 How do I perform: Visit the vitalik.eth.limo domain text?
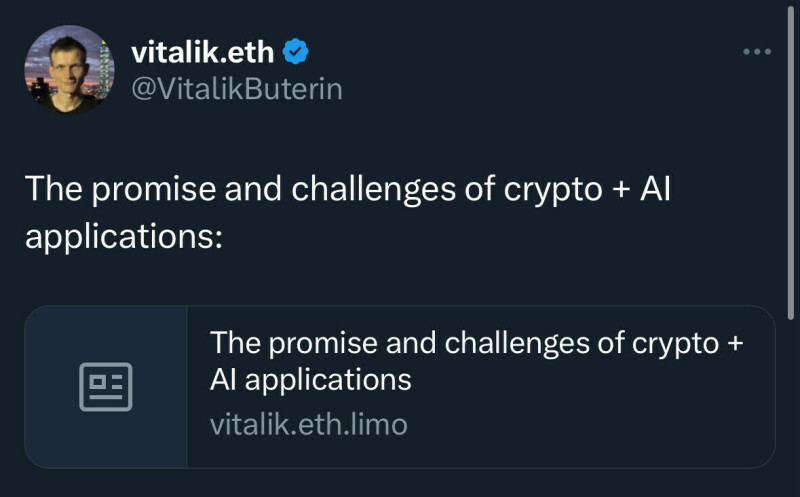click(309, 424)
